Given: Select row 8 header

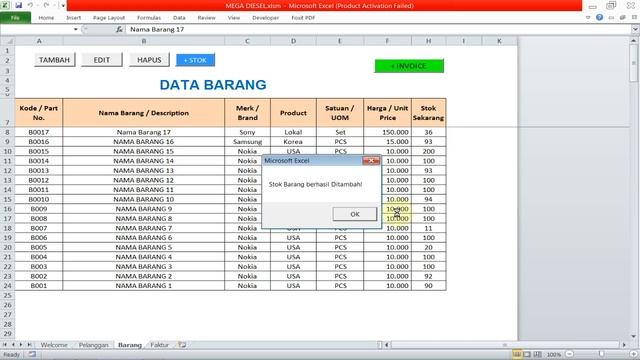Looking at the screenshot, I should [x=7, y=132].
